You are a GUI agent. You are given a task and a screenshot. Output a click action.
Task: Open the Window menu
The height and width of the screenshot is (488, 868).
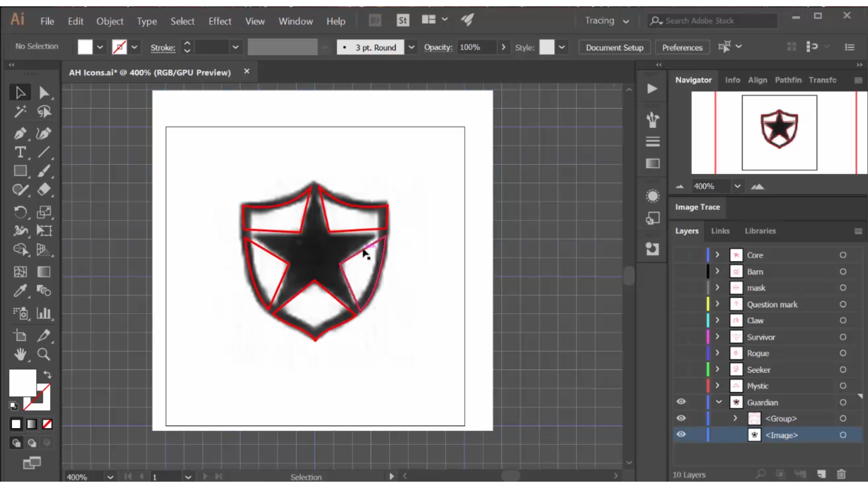coord(296,21)
